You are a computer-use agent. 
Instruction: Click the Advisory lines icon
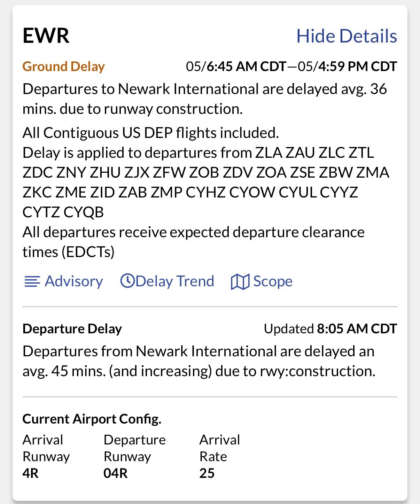32,281
